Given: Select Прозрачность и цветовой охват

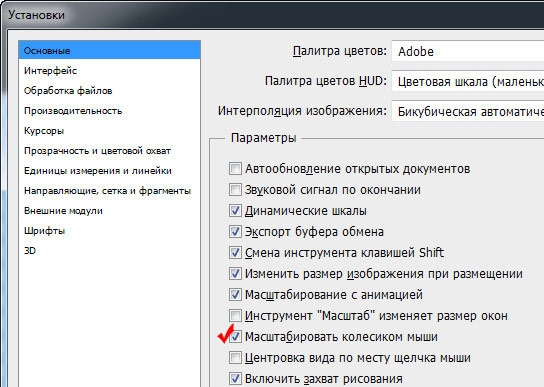Looking at the screenshot, I should [97, 151].
